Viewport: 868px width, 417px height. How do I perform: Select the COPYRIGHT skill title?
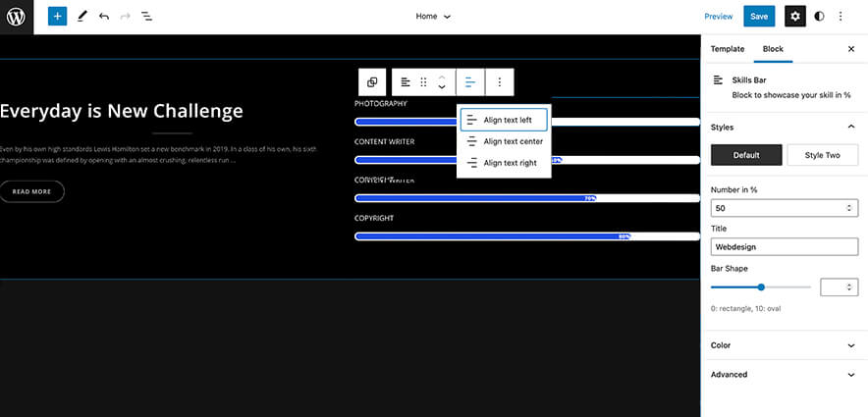(374, 218)
